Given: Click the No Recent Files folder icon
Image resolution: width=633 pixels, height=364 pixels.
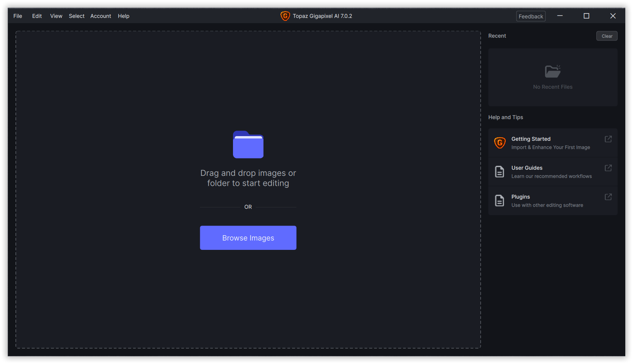Looking at the screenshot, I should 552,71.
